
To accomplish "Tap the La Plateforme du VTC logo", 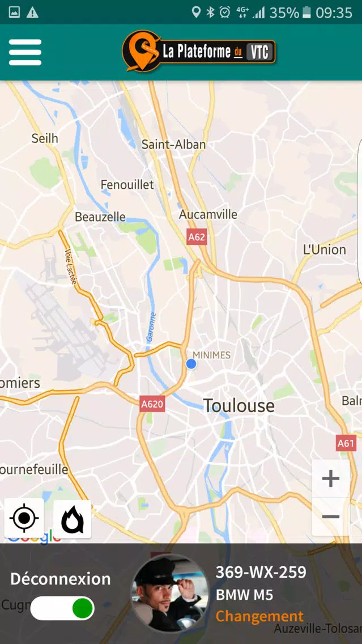I will tap(199, 51).
